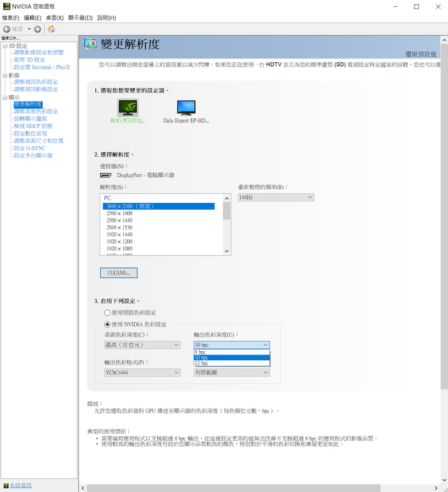Select 1920 × 1080 resolution
Screen dimensions: 448x492
coord(119,249)
